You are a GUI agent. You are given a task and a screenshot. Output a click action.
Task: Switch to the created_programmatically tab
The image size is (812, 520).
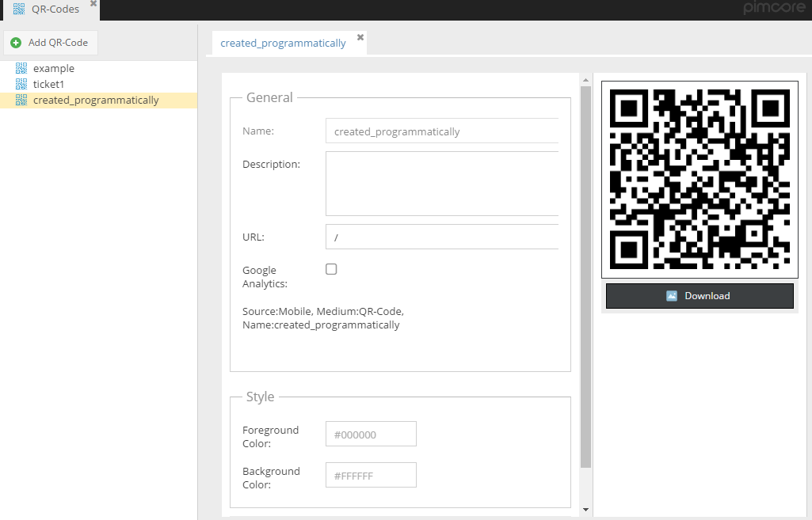tap(283, 44)
